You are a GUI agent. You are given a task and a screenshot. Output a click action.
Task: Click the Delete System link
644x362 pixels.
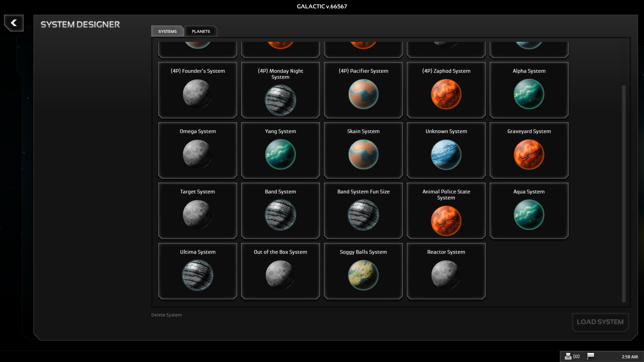(166, 315)
